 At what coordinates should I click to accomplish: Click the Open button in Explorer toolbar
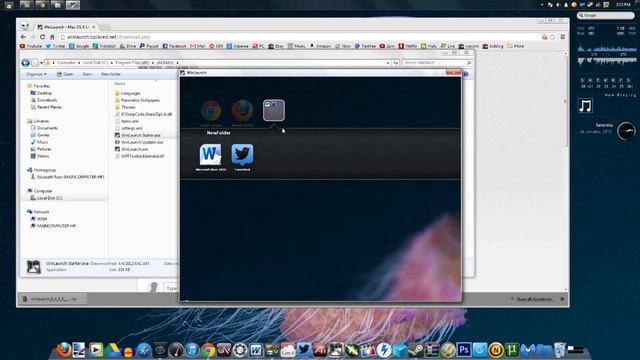[x=65, y=74]
